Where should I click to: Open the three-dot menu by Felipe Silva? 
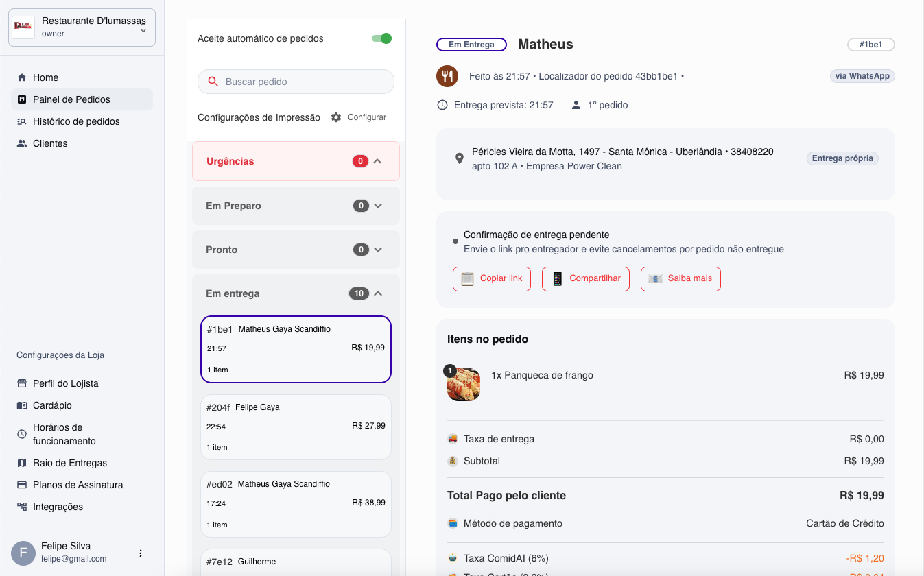[141, 553]
